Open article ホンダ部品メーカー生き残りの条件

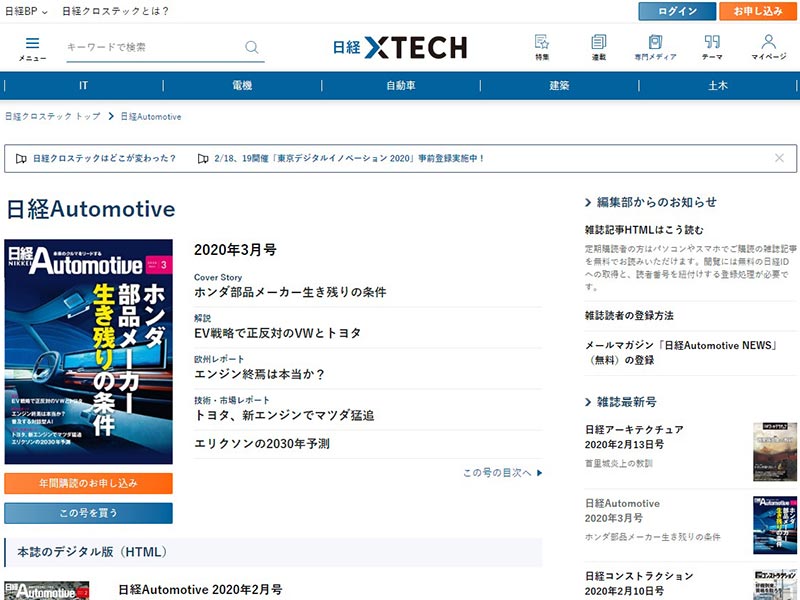[x=290, y=292]
